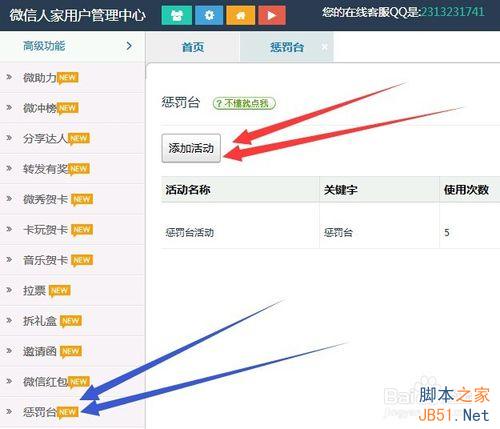Click the NEW badge next to 微秀贺卡
This screenshot has height=429, width=500.
click(x=82, y=200)
